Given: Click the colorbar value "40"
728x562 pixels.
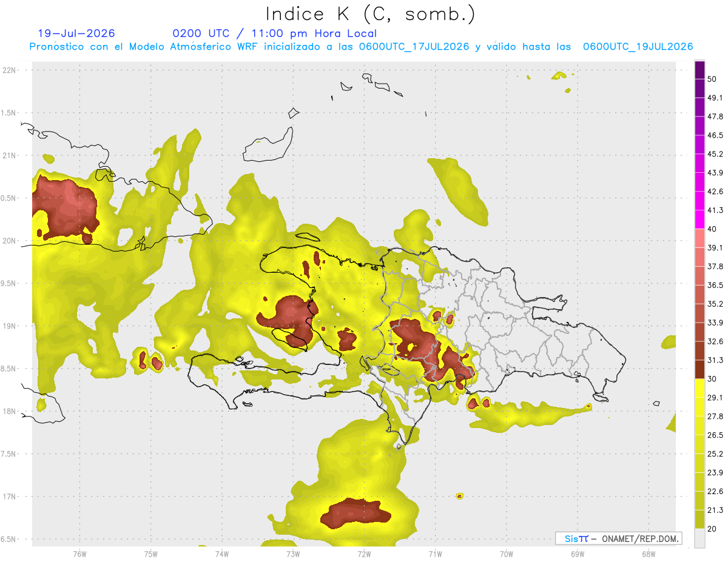Looking at the screenshot, I should (712, 229).
